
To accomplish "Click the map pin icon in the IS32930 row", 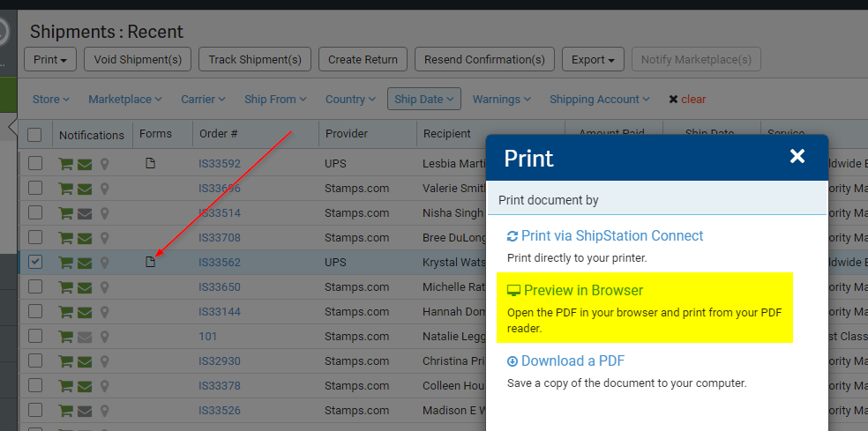I will coord(104,361).
